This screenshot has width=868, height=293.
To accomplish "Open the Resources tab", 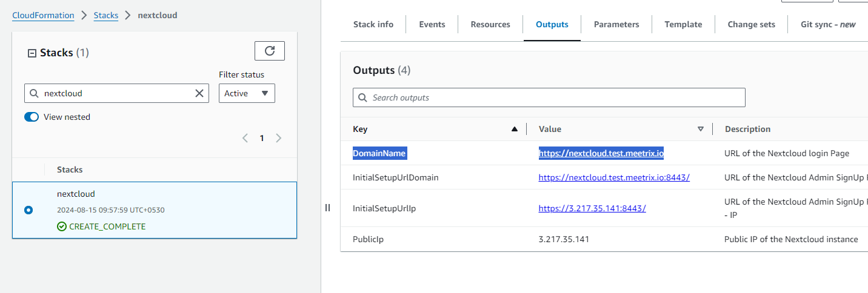I will (490, 24).
